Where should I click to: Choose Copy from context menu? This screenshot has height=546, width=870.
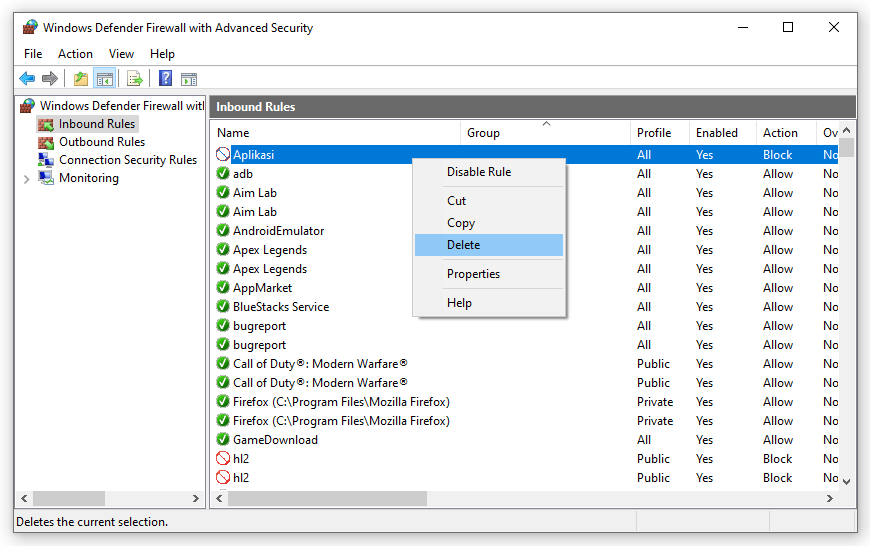(x=489, y=223)
